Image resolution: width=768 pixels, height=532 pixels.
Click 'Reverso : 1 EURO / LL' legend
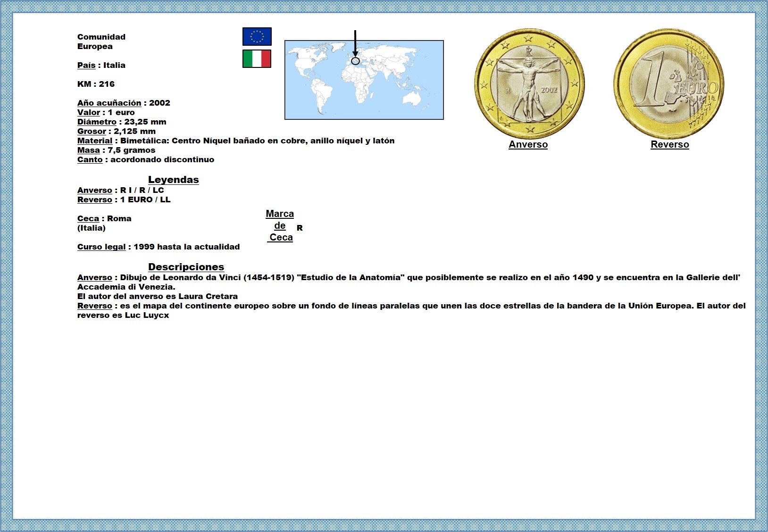click(x=124, y=199)
